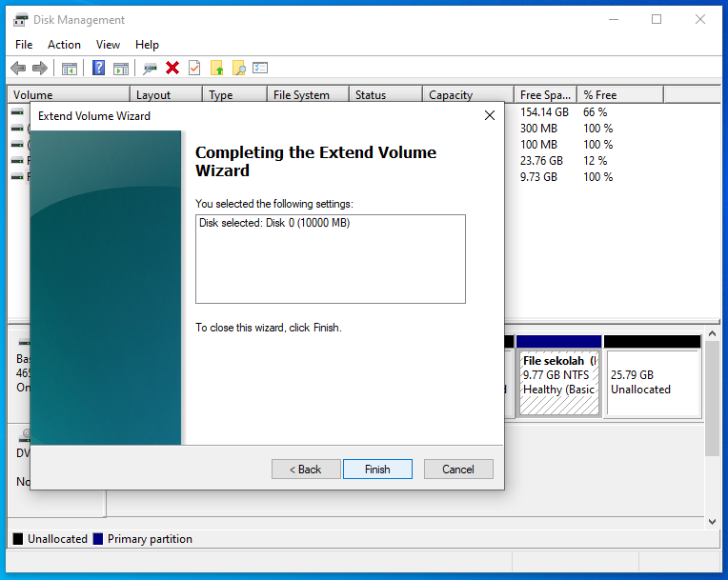This screenshot has height=580, width=728.
Task: Click the Forward arrow toolbar icon
Action: (x=40, y=68)
